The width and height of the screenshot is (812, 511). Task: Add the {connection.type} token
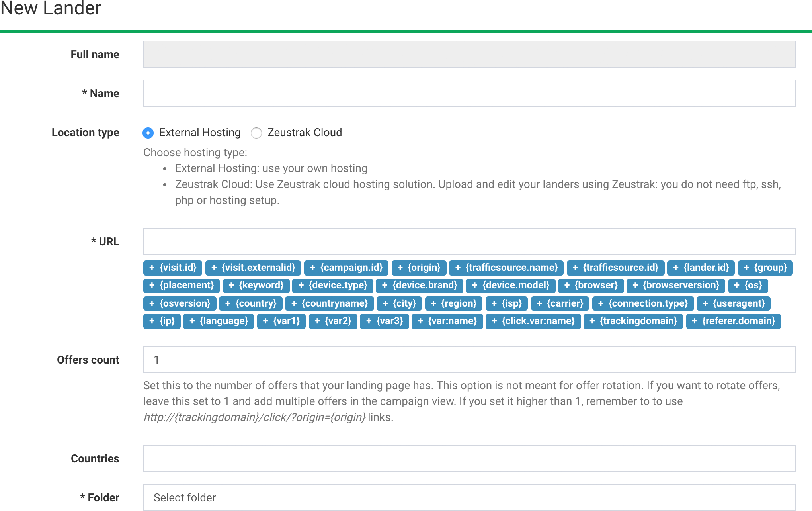pos(643,303)
